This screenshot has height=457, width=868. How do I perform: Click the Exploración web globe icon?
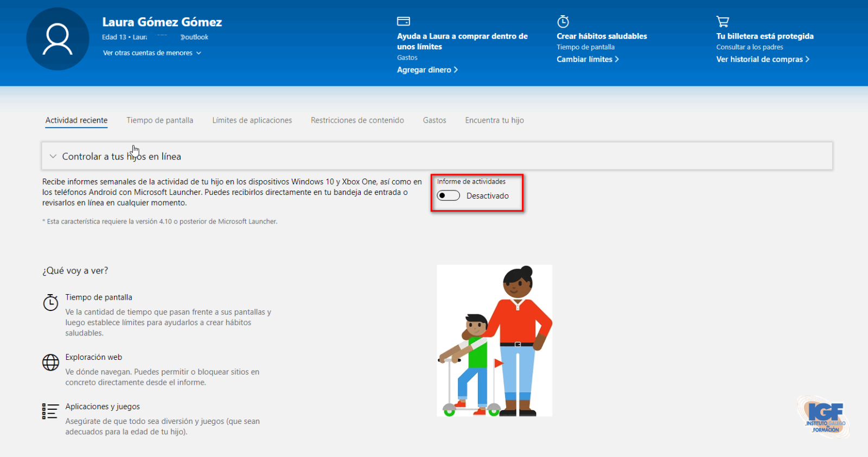pyautogui.click(x=50, y=362)
